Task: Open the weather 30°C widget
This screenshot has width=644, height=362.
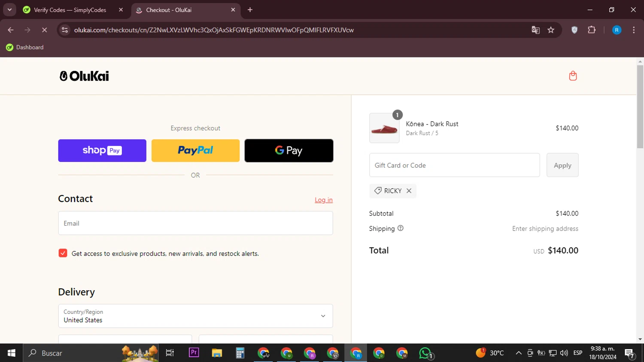Action: pyautogui.click(x=489, y=353)
